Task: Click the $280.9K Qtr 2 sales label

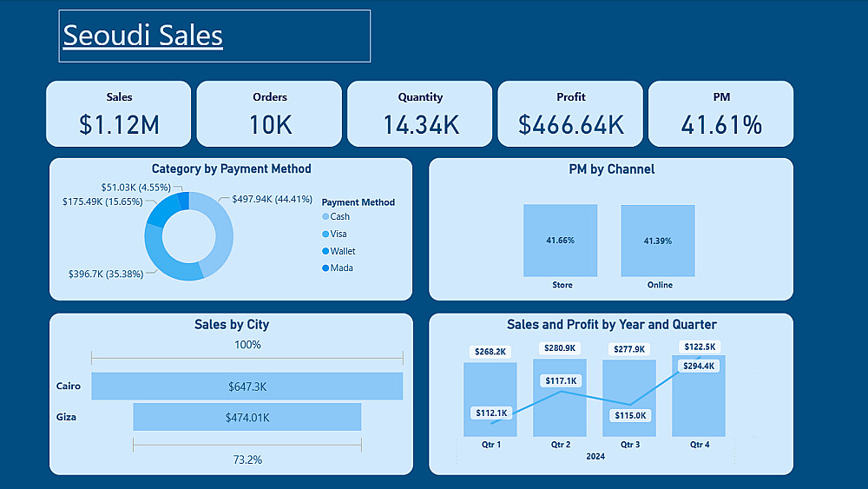Action: click(x=560, y=348)
